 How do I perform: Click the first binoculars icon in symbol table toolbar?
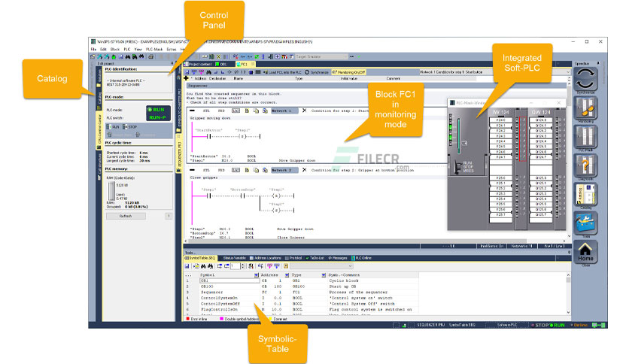pyautogui.click(x=203, y=265)
